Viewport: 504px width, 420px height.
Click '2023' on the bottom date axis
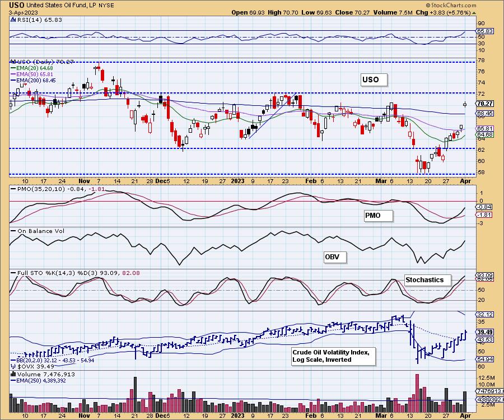click(x=237, y=415)
